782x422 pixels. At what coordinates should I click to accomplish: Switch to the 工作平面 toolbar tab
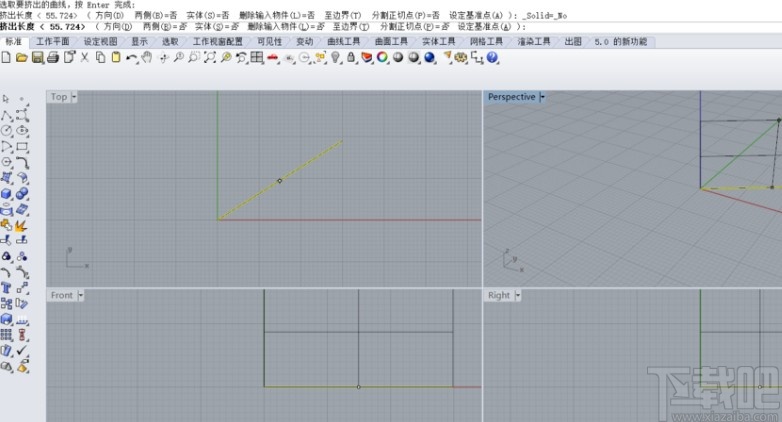pos(53,41)
